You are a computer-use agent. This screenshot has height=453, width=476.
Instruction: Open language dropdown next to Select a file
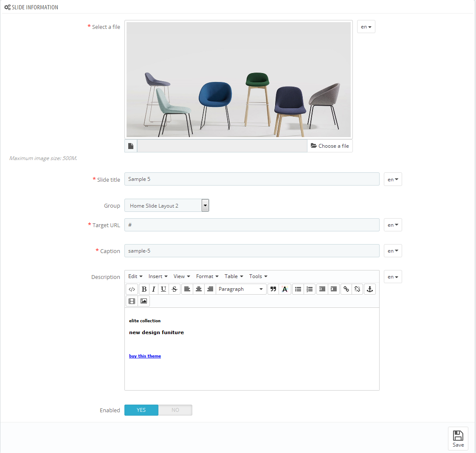(x=366, y=27)
